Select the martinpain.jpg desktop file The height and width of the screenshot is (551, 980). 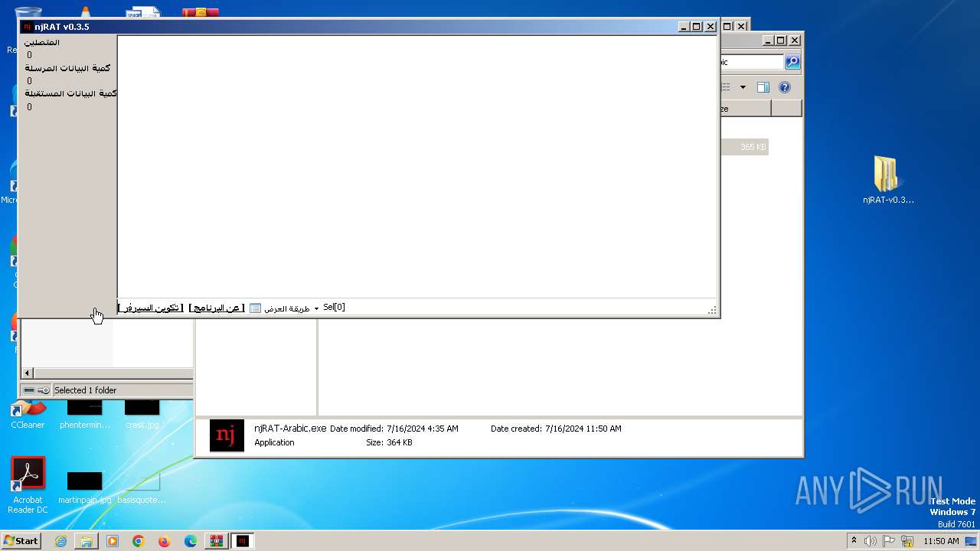85,489
